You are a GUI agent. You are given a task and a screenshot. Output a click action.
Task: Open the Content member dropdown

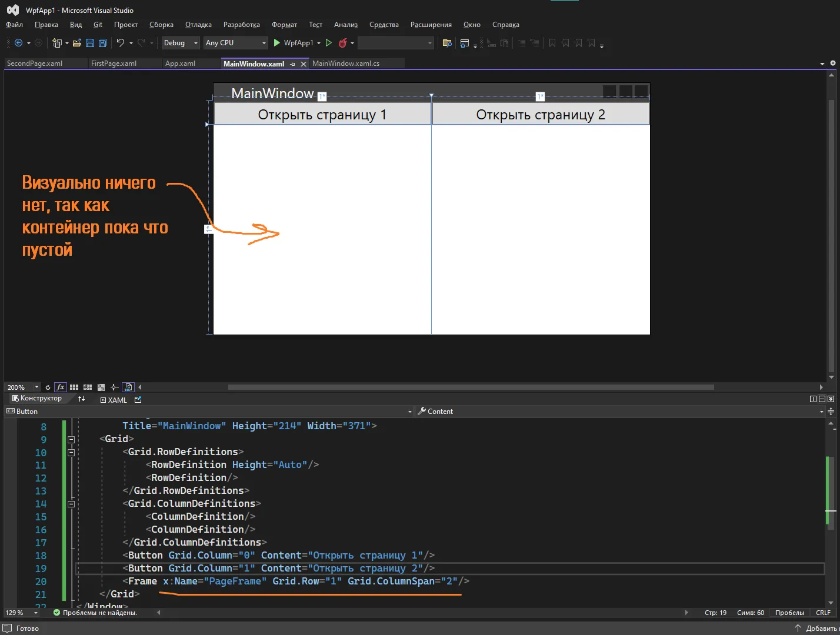[x=822, y=412]
